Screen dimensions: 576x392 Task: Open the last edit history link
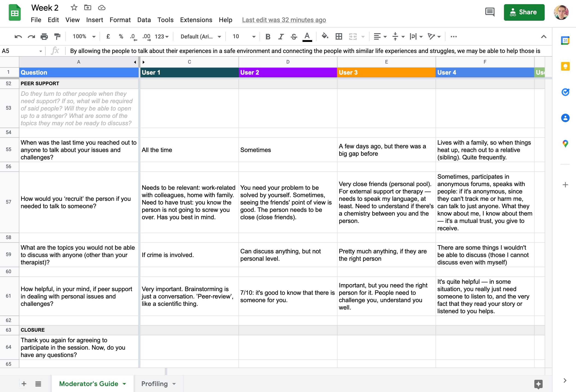coord(284,20)
